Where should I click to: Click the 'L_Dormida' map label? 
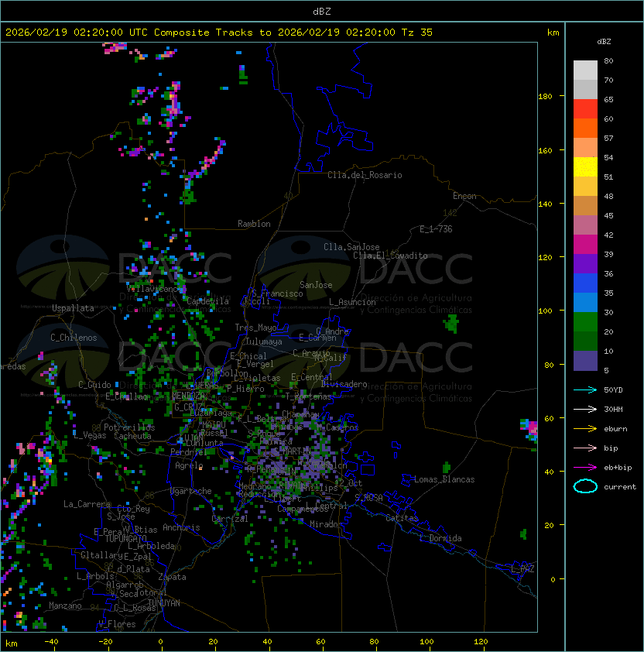(440, 538)
